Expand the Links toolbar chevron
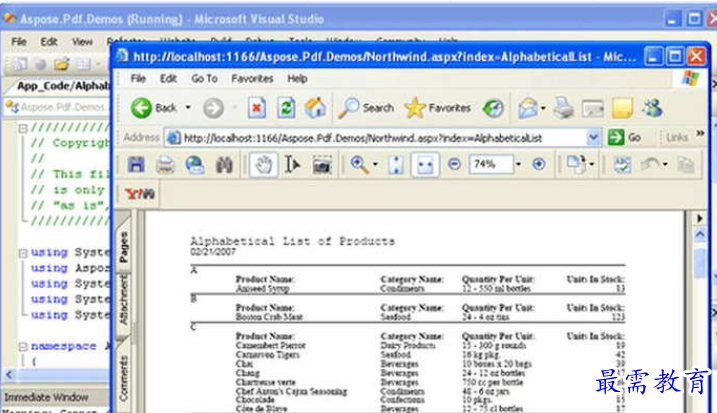717x413 pixels. pos(700,134)
